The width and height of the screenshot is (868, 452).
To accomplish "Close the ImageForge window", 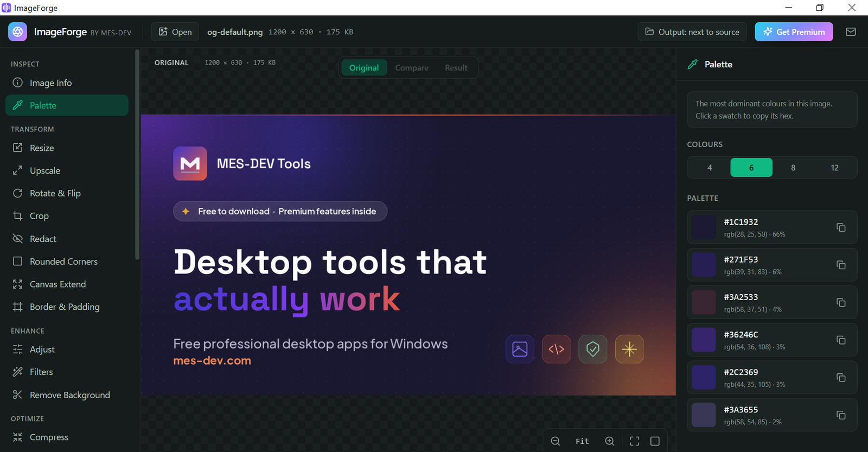I will [x=852, y=8].
